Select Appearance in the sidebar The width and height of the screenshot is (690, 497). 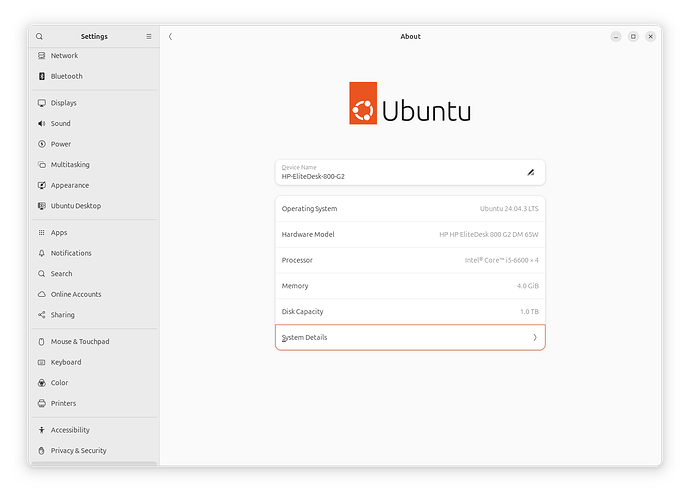(94, 185)
